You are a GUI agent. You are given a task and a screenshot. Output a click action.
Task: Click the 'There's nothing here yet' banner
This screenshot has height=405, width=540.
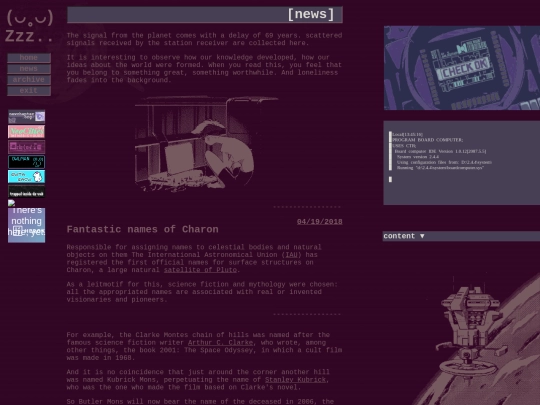point(27,225)
